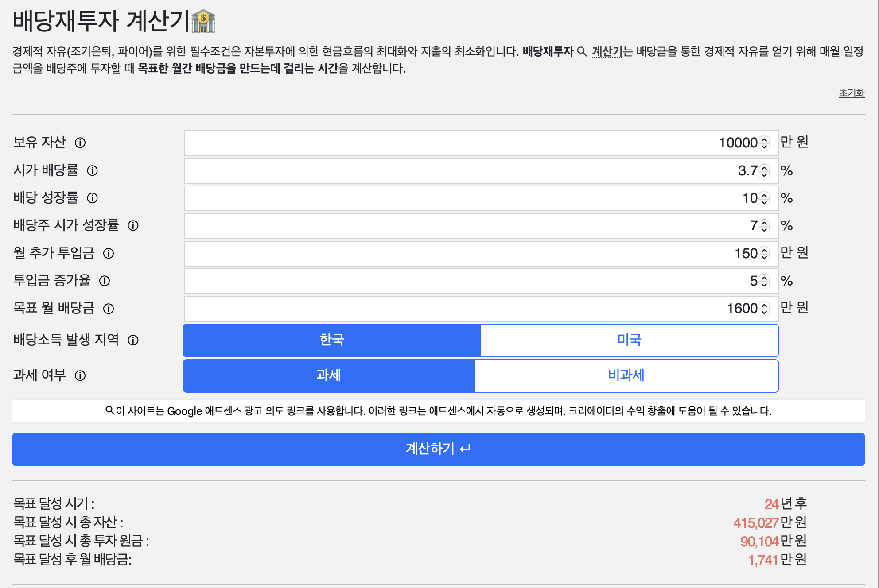The image size is (879, 588).
Task: Click stepper arrows of 시가 배당률 field
Action: (764, 170)
